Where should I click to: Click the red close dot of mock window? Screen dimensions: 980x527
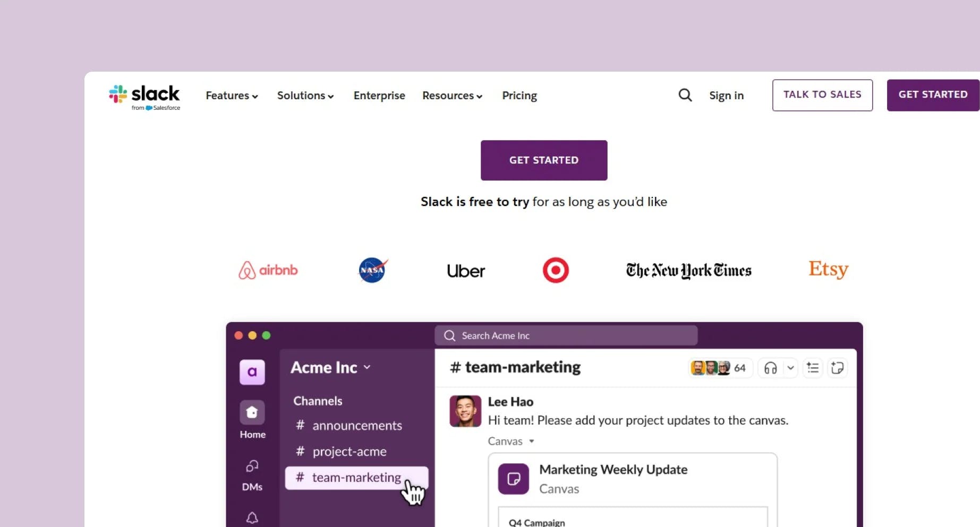point(238,335)
